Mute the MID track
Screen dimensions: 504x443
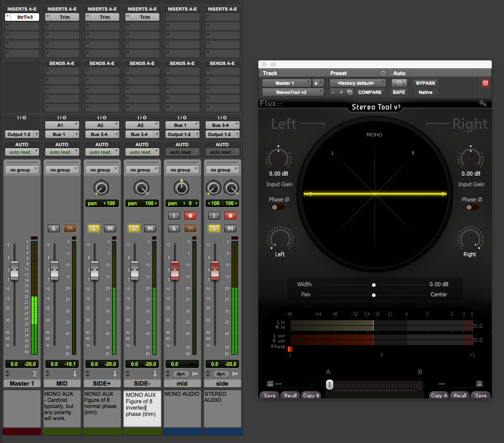(x=70, y=228)
